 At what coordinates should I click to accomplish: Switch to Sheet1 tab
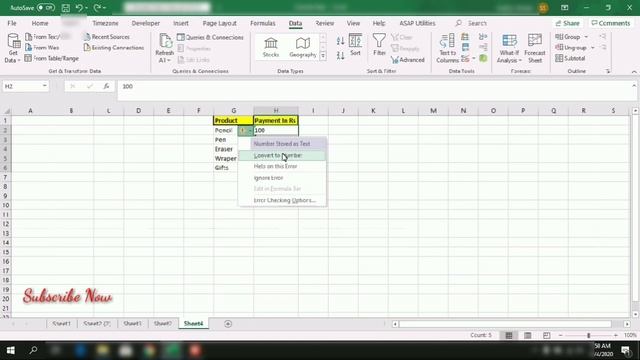(61, 324)
